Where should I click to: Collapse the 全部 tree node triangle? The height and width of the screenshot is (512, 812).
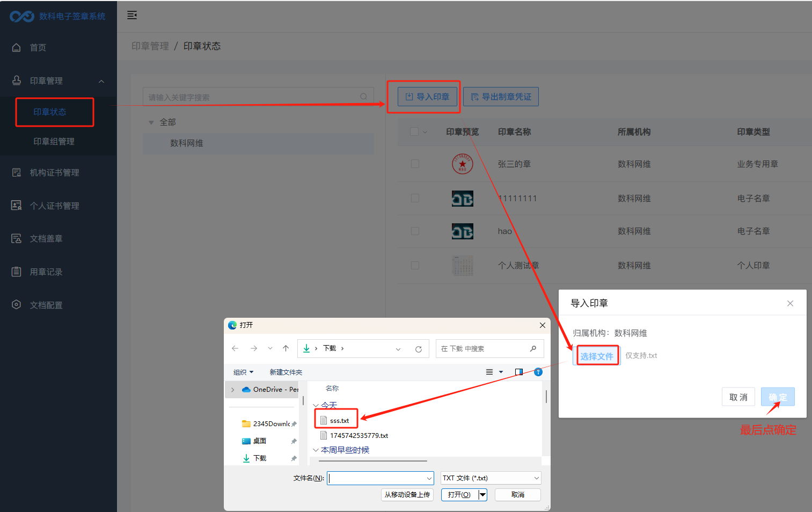pyautogui.click(x=151, y=122)
